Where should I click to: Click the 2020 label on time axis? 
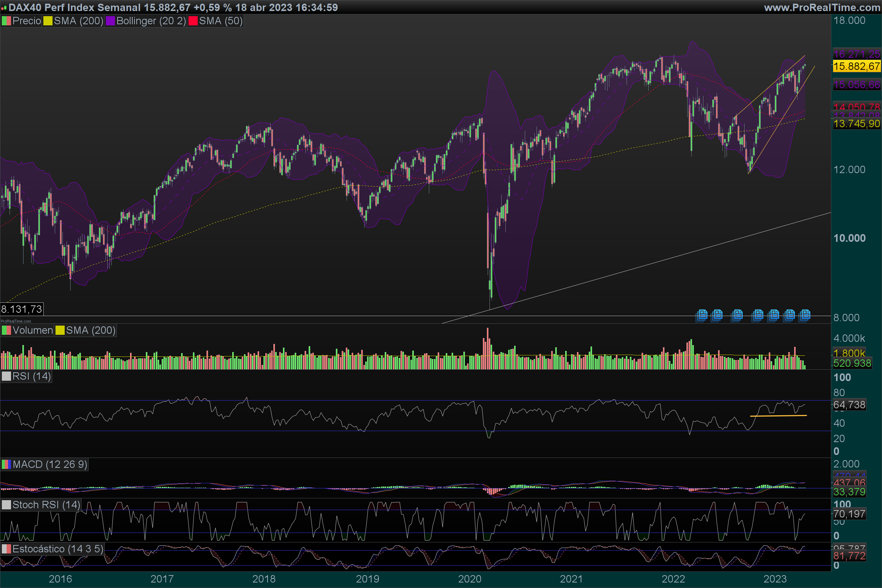[470, 579]
